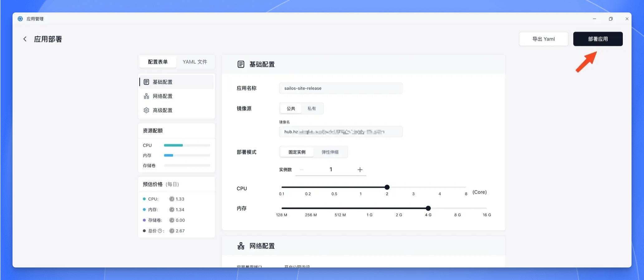Click the 内存 quota usage bar
This screenshot has width=644, height=280.
pyautogui.click(x=187, y=155)
